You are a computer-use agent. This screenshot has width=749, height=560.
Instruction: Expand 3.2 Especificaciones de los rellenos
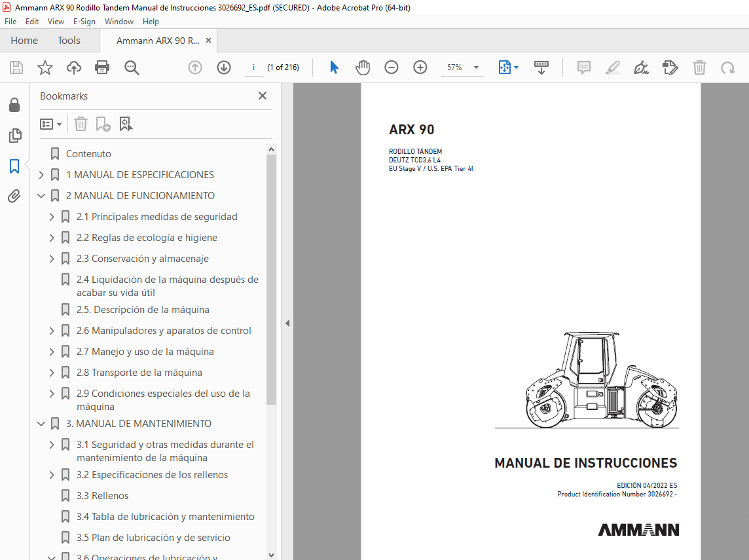[x=52, y=475]
